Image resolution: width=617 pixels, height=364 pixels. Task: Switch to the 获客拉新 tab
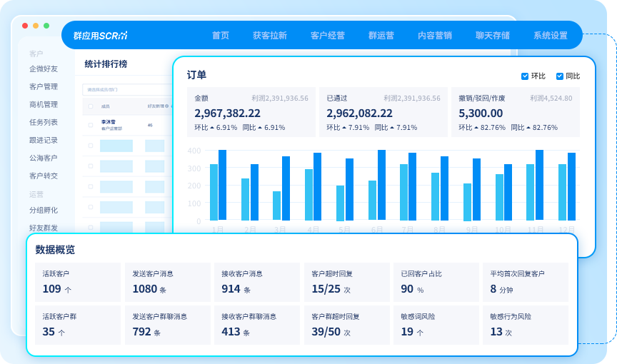pos(269,35)
